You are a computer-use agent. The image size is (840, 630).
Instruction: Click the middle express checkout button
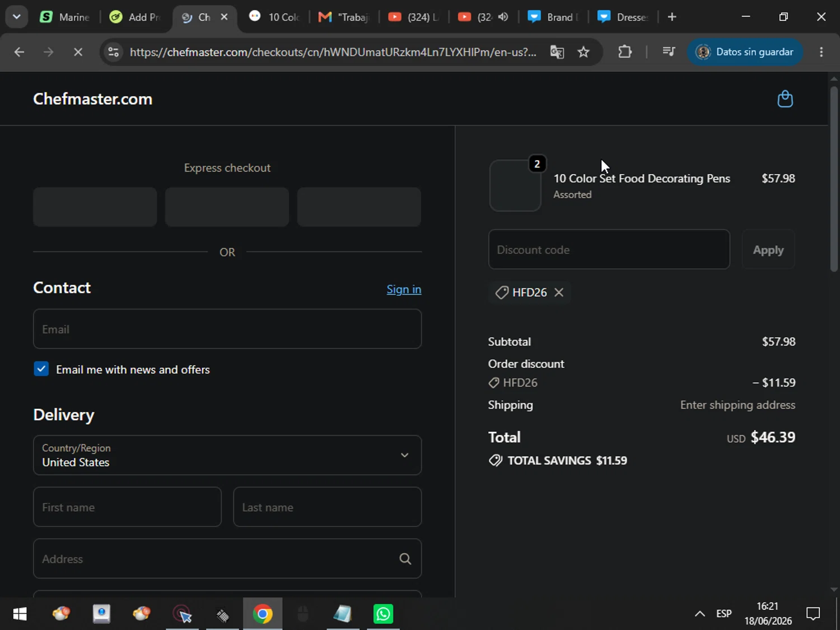pos(227,207)
